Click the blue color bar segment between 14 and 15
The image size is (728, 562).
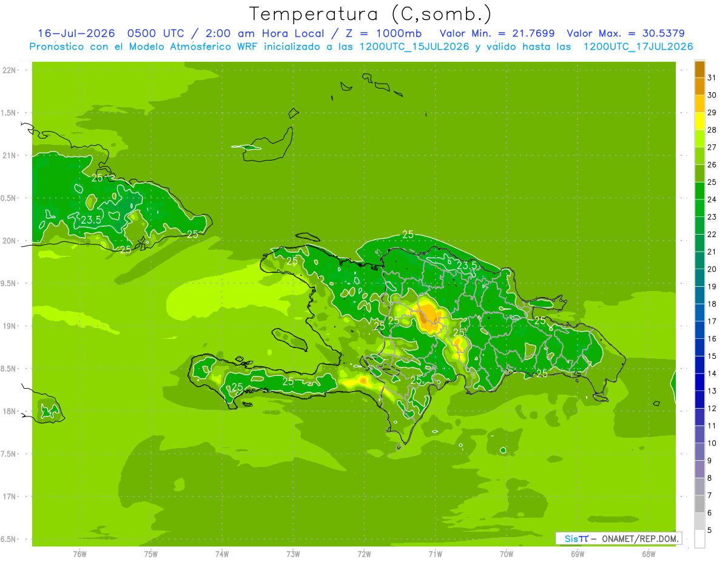pyautogui.click(x=699, y=365)
